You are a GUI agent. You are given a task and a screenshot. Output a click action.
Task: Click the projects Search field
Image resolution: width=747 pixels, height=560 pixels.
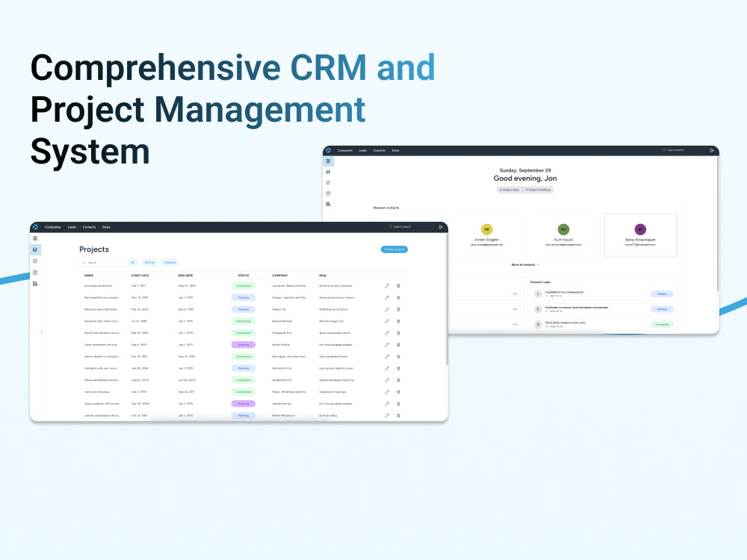tap(102, 262)
